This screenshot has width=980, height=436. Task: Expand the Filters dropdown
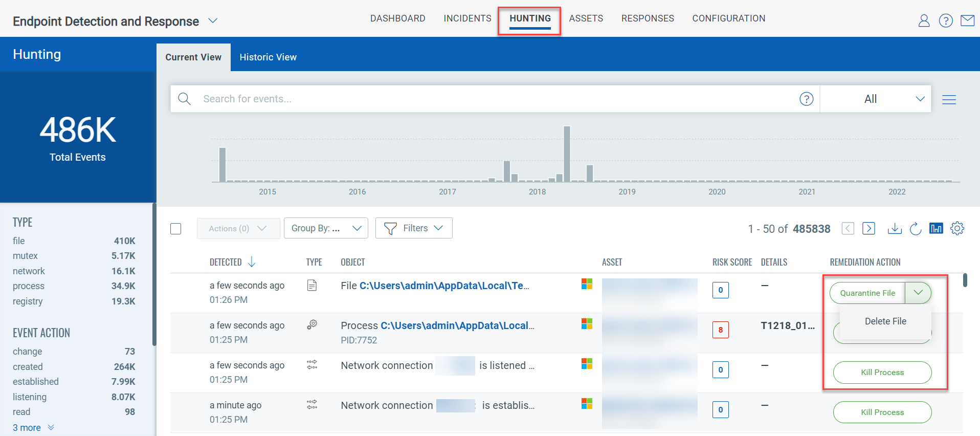438,228
